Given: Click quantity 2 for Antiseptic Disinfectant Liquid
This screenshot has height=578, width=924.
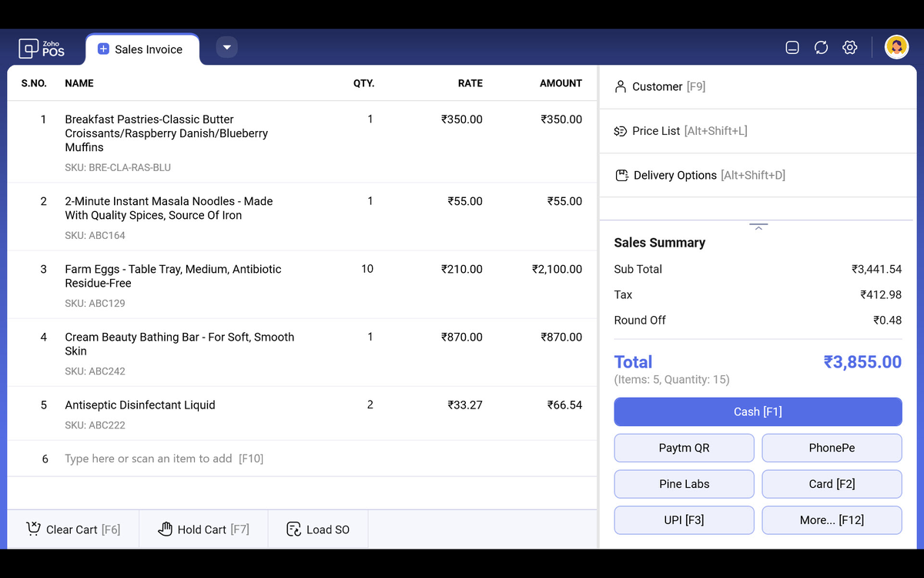Looking at the screenshot, I should click(370, 405).
